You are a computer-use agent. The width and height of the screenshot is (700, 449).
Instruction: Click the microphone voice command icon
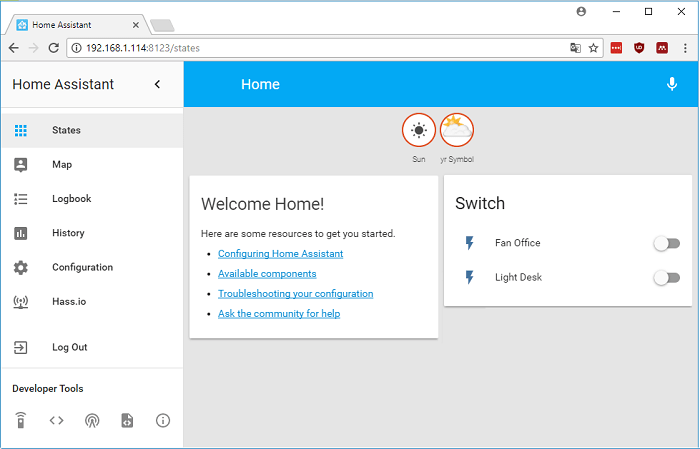pyautogui.click(x=672, y=85)
